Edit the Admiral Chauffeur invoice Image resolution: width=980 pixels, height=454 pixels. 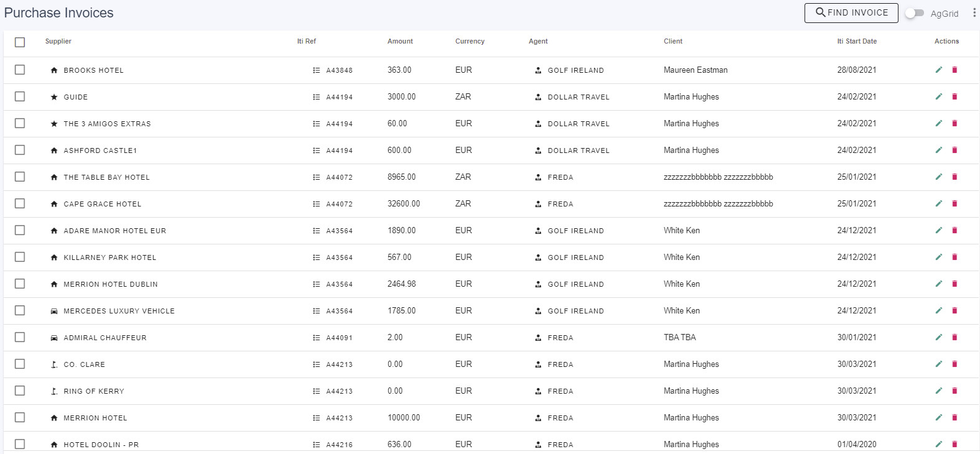939,337
